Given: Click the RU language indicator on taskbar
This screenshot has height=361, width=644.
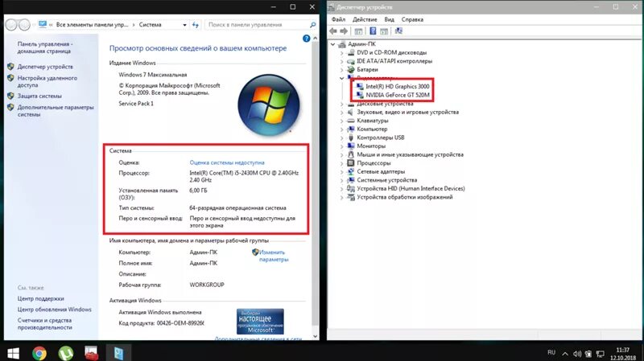Looking at the screenshot, I should [x=551, y=353].
